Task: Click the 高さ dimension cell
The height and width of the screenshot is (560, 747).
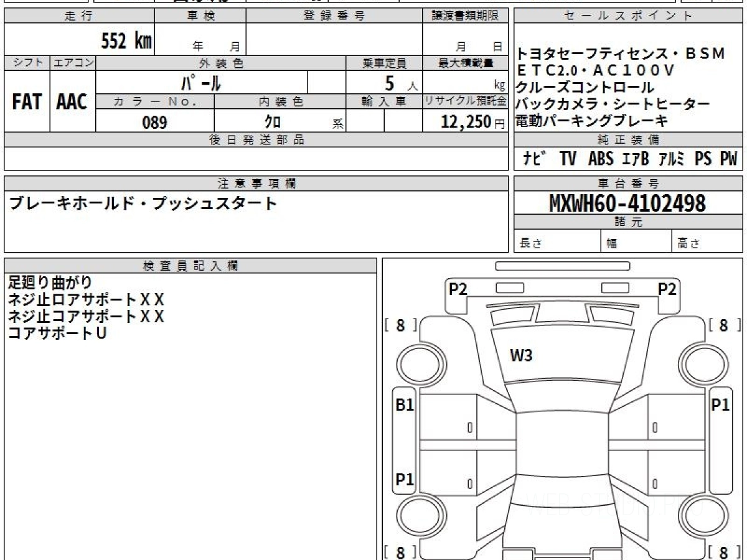Action: click(707, 242)
